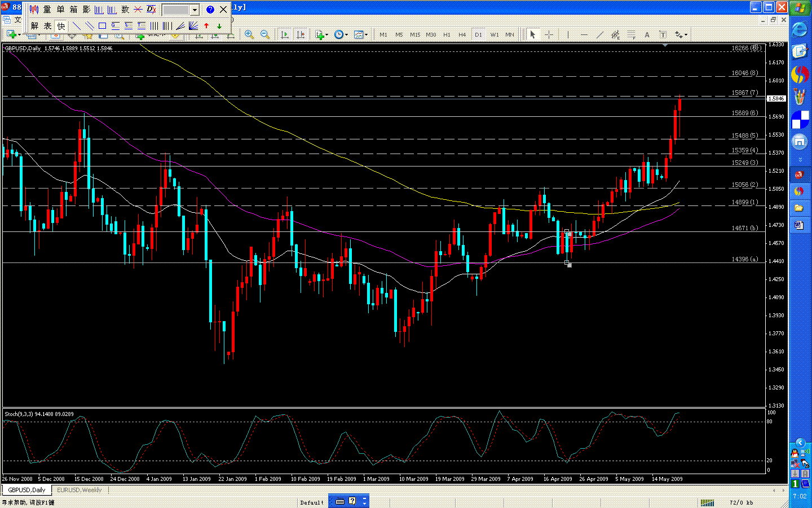
Task: Select the candlestick chart icon in floating toolbar
Action: 34,10
